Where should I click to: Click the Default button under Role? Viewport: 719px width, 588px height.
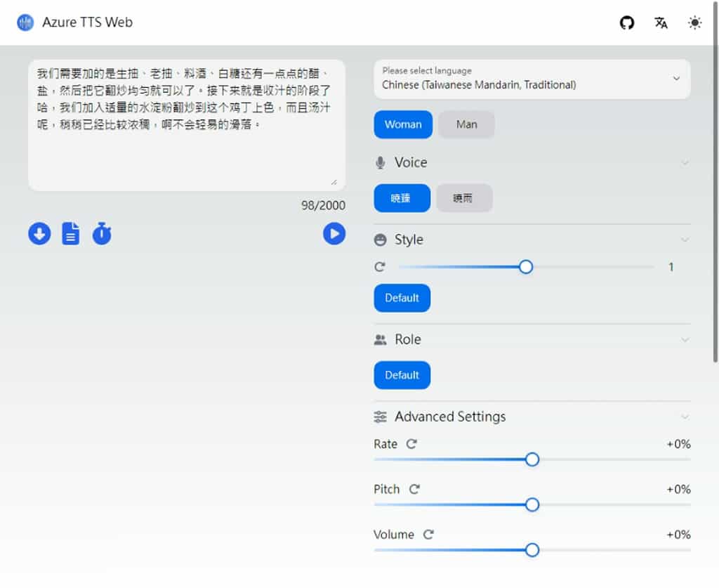coord(402,375)
